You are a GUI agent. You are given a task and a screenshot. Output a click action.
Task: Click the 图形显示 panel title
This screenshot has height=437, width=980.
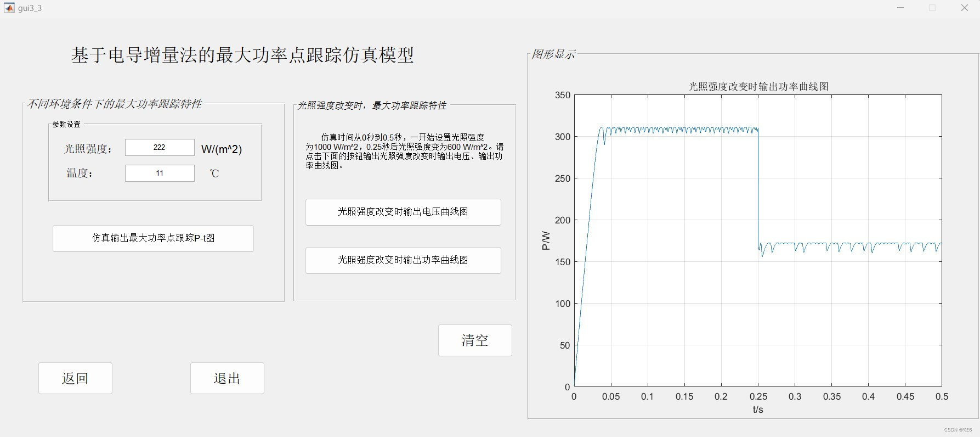553,54
